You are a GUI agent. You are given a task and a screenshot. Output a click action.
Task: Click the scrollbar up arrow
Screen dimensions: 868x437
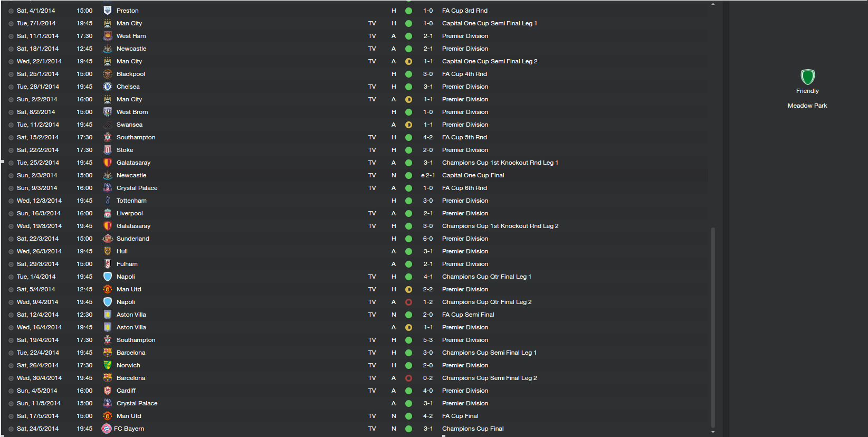713,4
